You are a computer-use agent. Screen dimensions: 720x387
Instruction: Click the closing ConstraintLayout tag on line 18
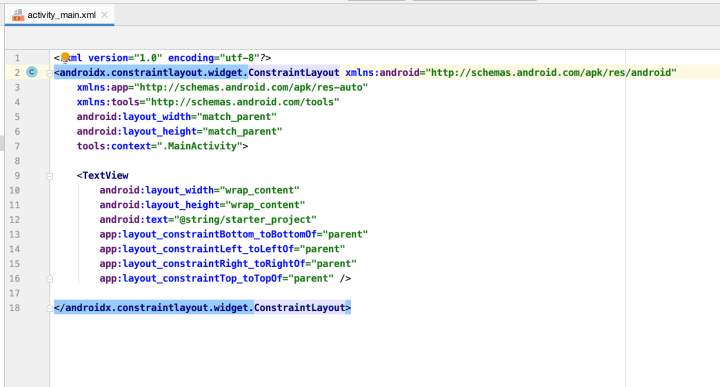(202, 308)
